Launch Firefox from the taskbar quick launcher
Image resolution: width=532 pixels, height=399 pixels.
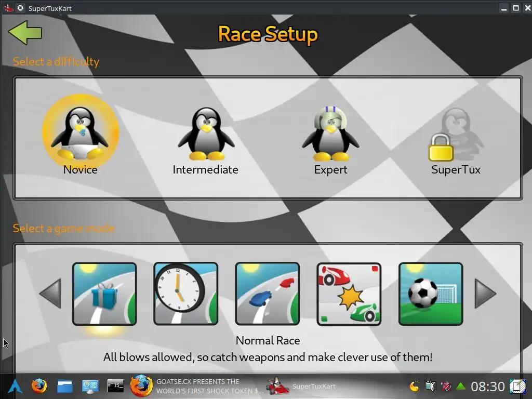click(x=39, y=386)
